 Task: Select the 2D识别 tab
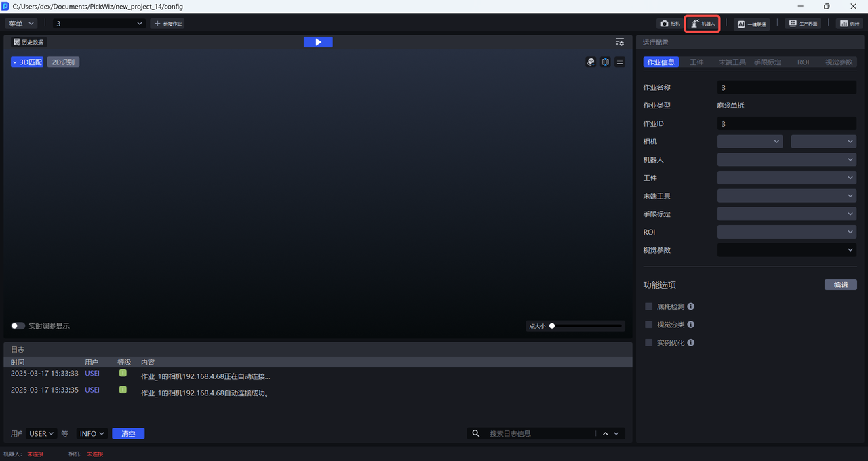63,62
